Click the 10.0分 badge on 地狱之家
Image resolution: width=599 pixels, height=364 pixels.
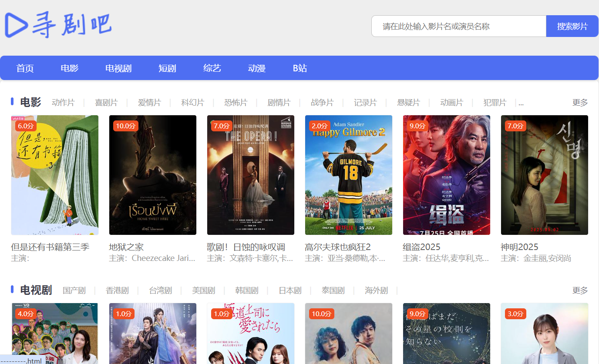click(x=126, y=126)
